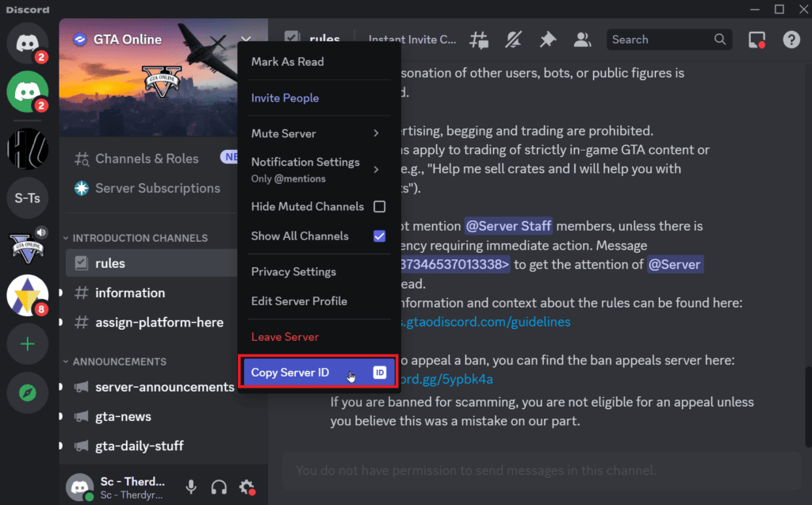Open the inbox
This screenshot has height=505, width=812.
[x=757, y=40]
